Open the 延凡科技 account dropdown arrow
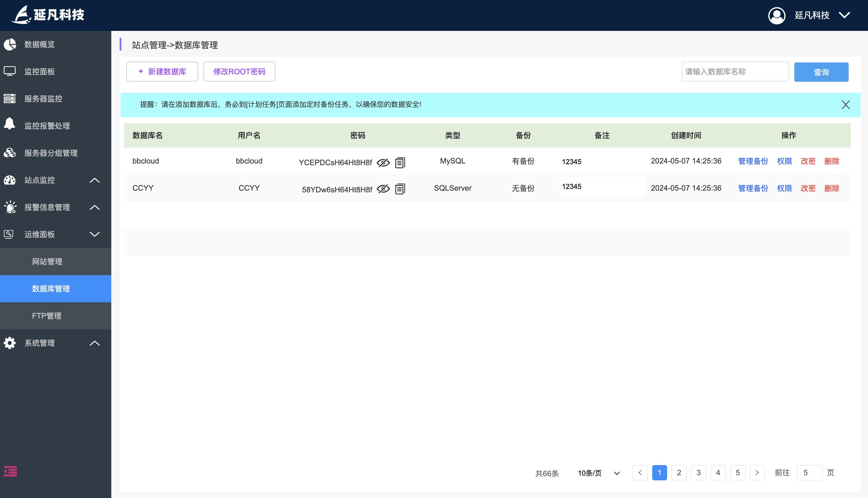This screenshot has height=498, width=868. point(844,15)
